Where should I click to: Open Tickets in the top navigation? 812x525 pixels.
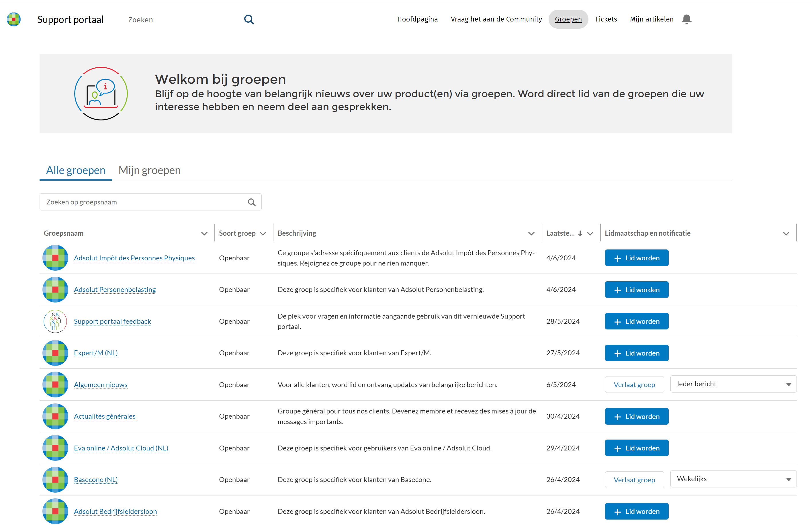click(x=606, y=19)
